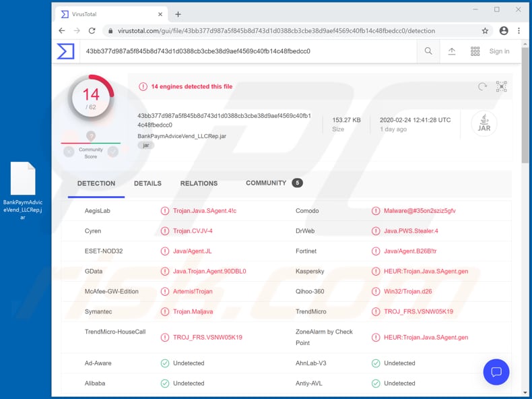Vote positive on community score
The image size is (532, 399).
(113, 152)
